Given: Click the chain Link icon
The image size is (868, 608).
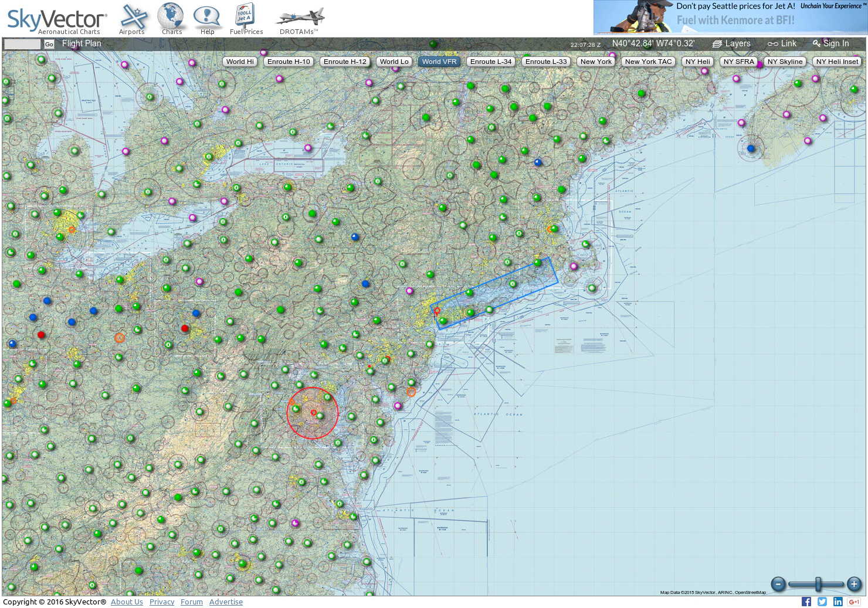Looking at the screenshot, I should click(773, 44).
